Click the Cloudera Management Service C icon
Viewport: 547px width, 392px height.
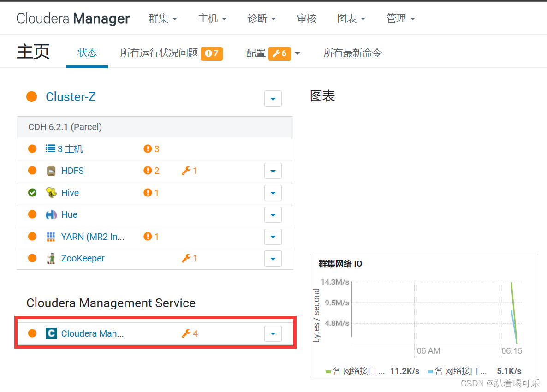(51, 333)
